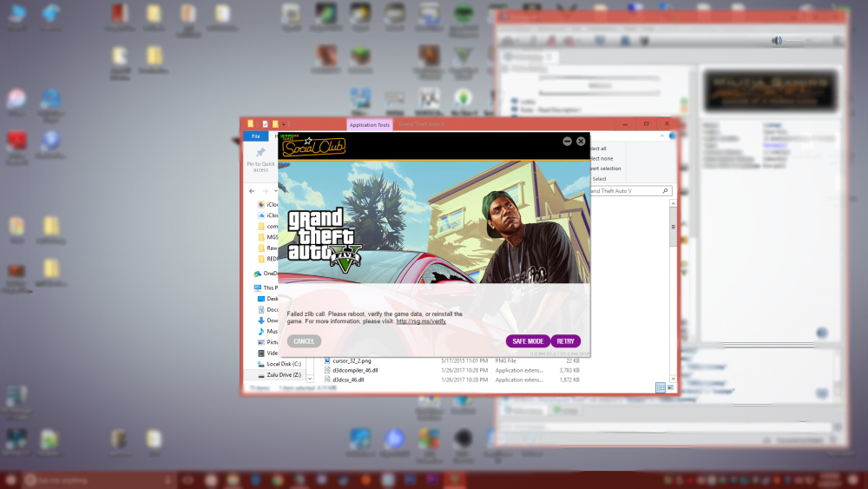
Task: Select the cursor_32_2.png file
Action: (x=352, y=360)
